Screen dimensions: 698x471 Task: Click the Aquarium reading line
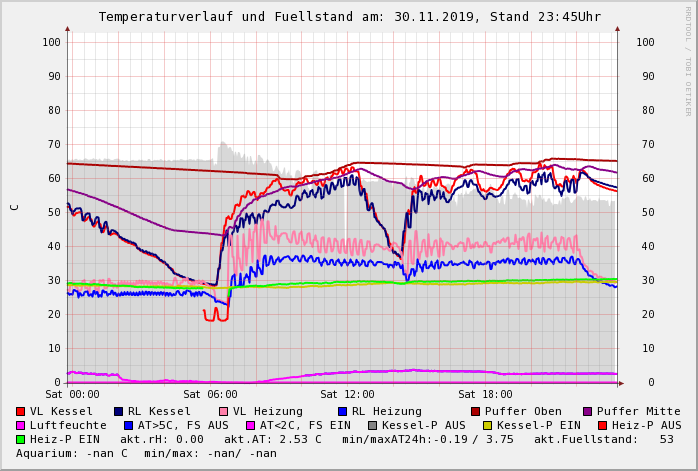(x=146, y=453)
